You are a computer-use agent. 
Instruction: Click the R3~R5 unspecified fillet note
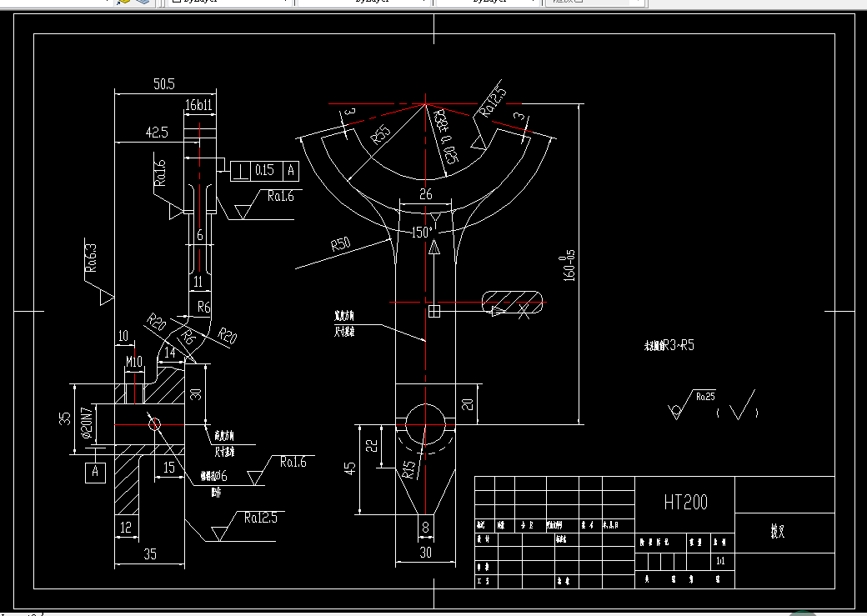coord(669,346)
